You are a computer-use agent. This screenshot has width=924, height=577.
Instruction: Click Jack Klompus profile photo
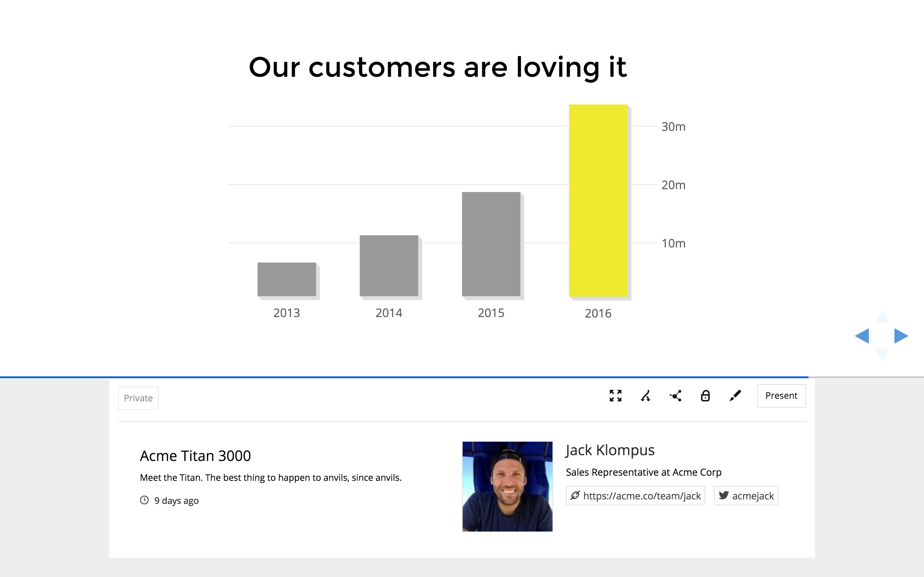tap(507, 486)
